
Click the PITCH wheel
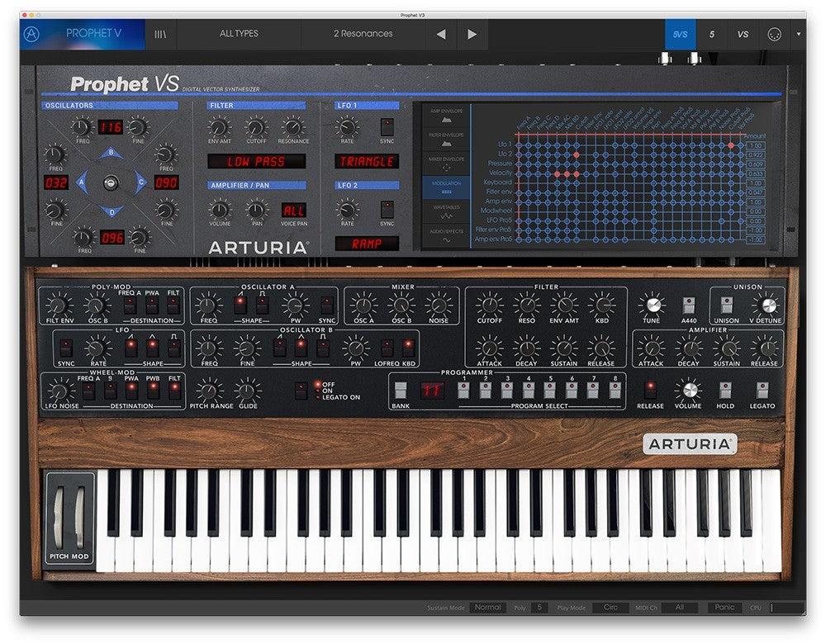point(59,518)
